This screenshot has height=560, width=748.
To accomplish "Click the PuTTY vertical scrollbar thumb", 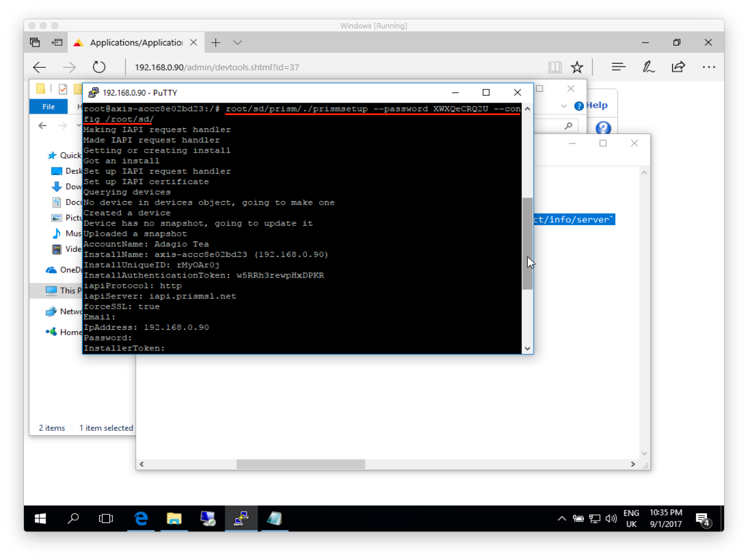I will pos(527,243).
